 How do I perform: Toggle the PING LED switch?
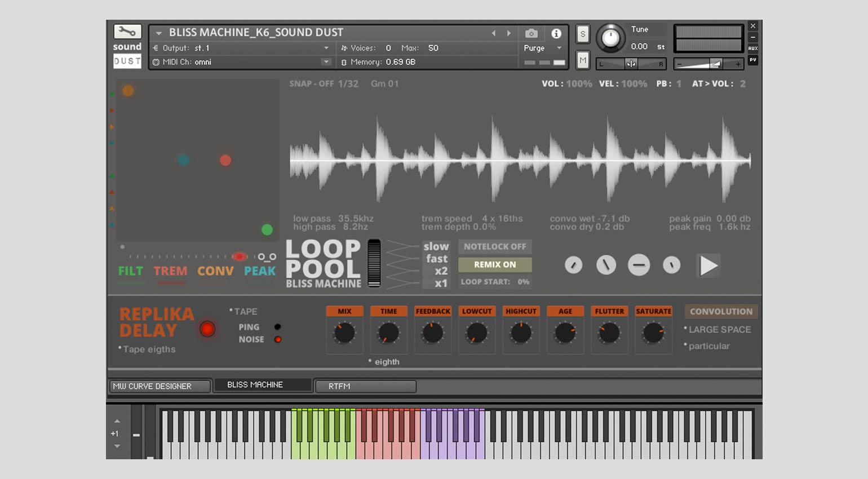click(277, 327)
